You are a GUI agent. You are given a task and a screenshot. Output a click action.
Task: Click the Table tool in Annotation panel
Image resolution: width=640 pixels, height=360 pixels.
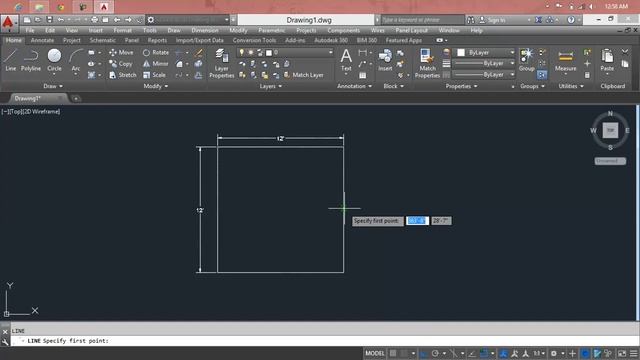[x=362, y=76]
